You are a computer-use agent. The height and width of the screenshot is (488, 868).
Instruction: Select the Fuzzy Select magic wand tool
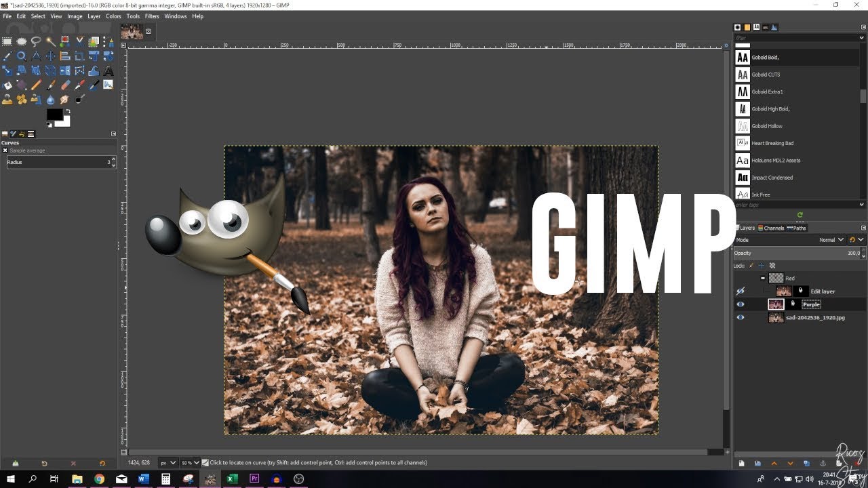pos(51,42)
